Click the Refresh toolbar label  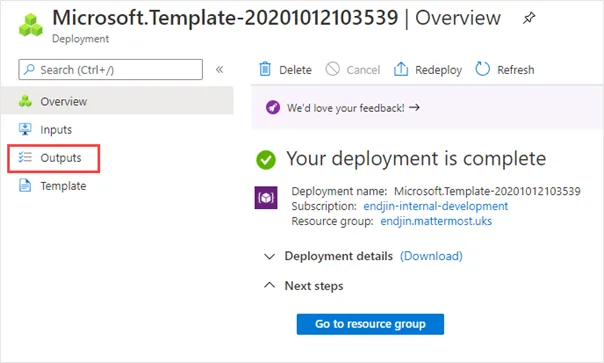(516, 70)
